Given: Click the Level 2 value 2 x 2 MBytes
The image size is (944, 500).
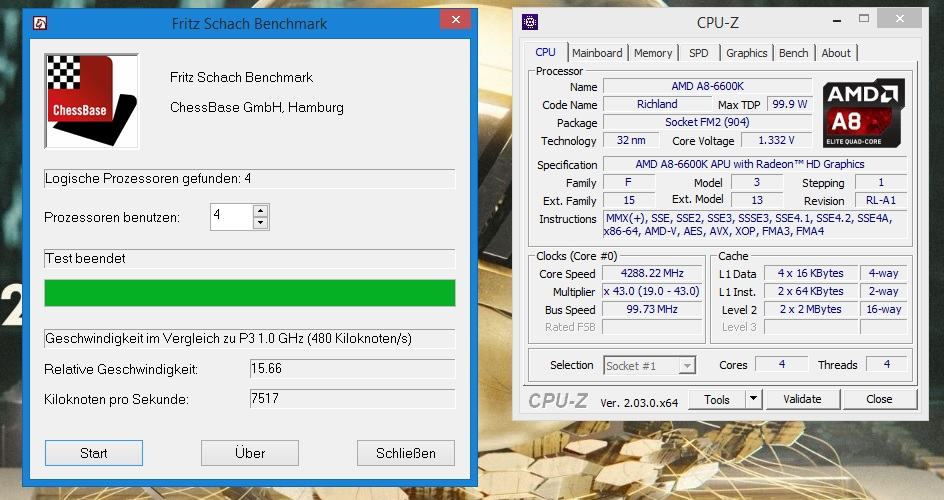Looking at the screenshot, I should [811, 309].
